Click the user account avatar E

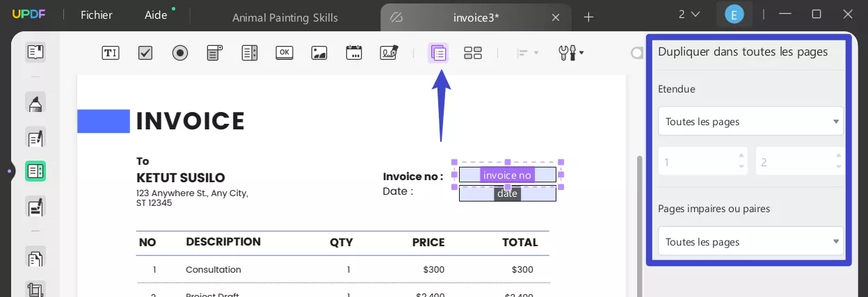point(734,15)
